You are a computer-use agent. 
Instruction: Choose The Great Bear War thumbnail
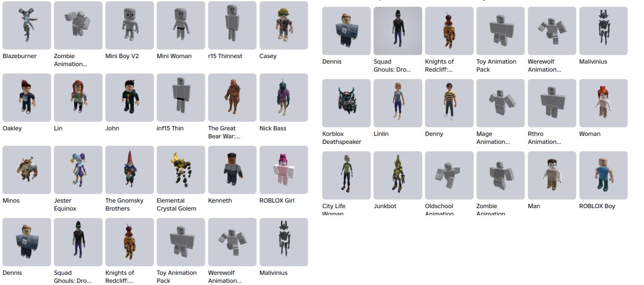click(233, 97)
